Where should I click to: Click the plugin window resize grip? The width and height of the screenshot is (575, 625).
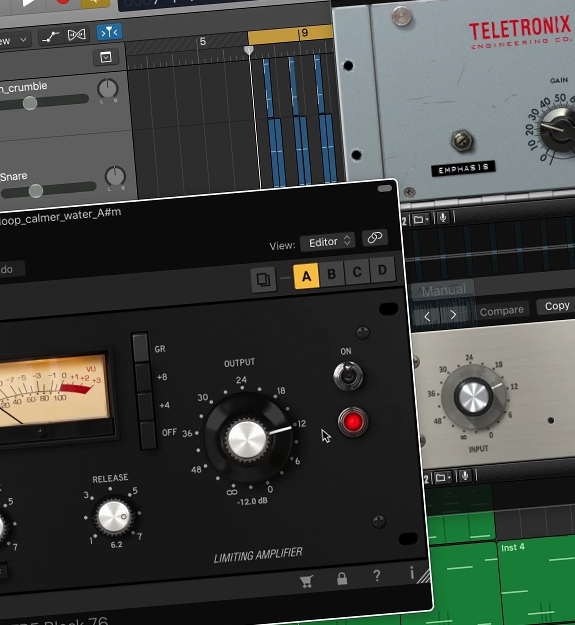point(424,576)
